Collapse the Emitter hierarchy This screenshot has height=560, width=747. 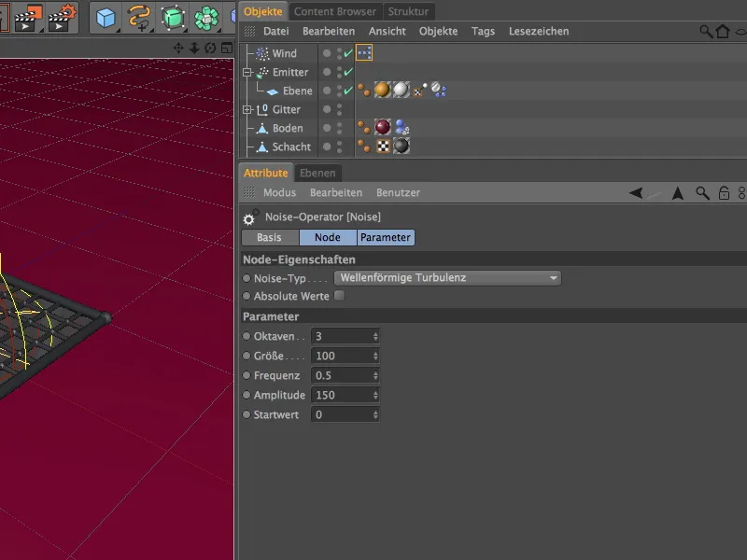point(247,73)
